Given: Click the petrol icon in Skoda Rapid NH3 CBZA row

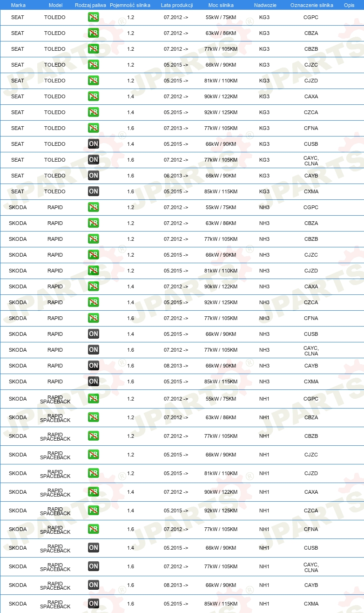Looking at the screenshot, I should [x=94, y=223].
